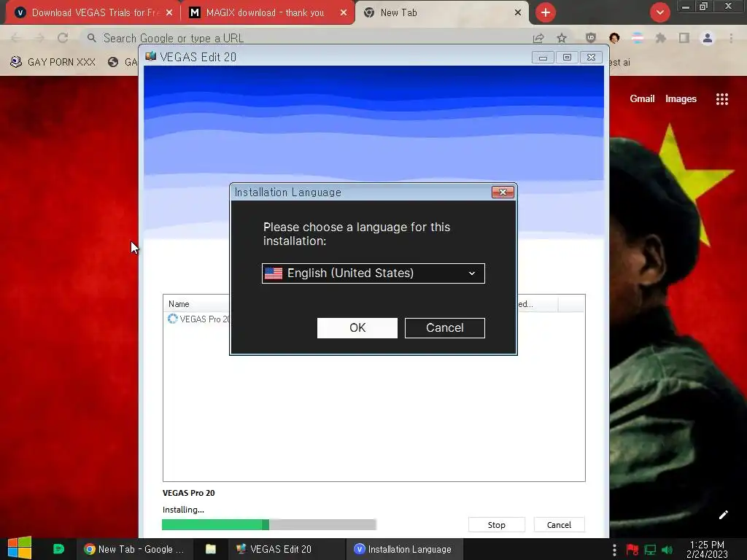Click the network monitor tray icon
Image resolution: width=747 pixels, height=560 pixels.
pos(650,550)
